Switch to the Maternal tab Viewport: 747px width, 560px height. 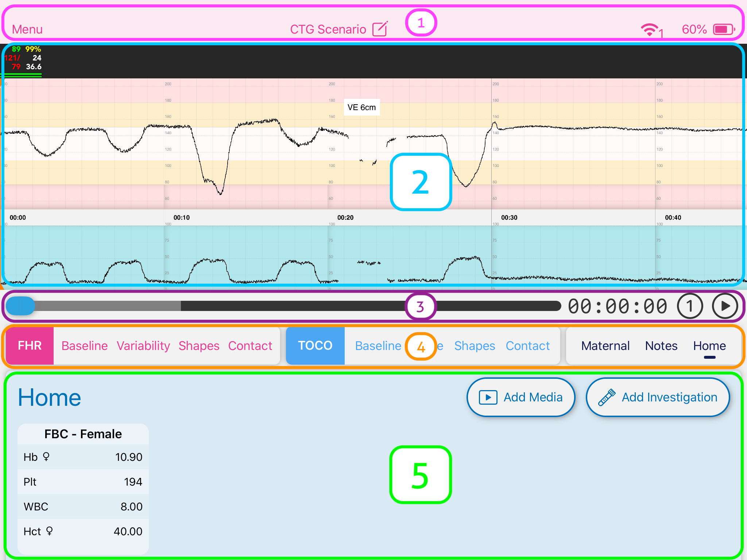coord(605,346)
